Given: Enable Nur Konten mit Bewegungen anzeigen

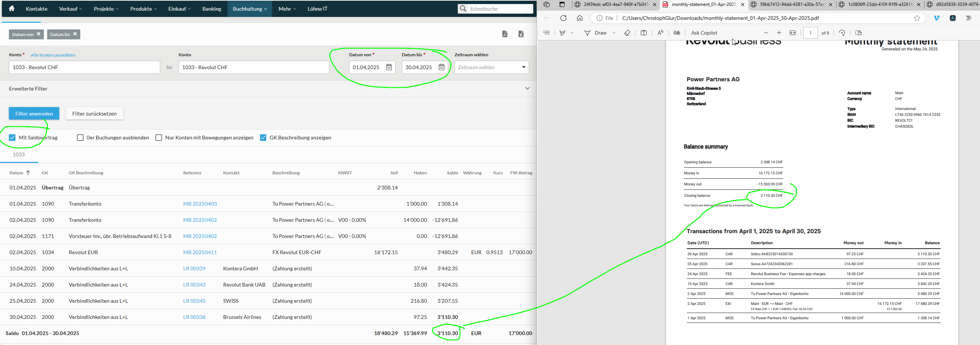Looking at the screenshot, I should [159, 138].
